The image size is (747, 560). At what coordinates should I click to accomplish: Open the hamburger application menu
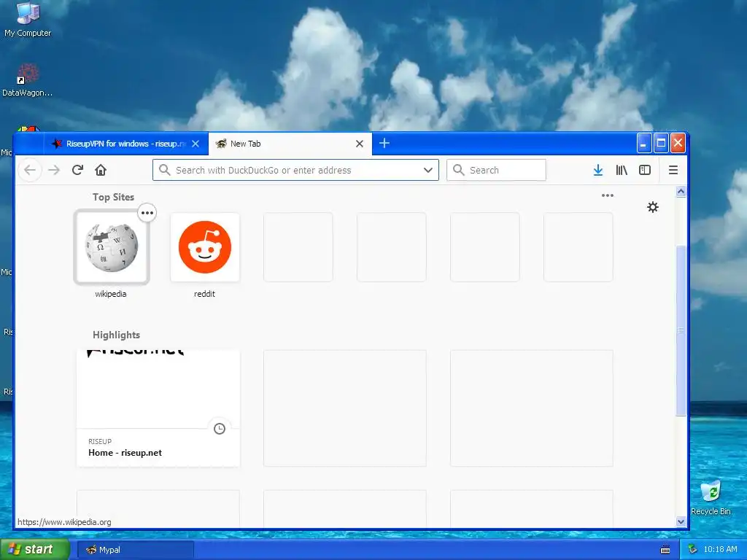[673, 170]
